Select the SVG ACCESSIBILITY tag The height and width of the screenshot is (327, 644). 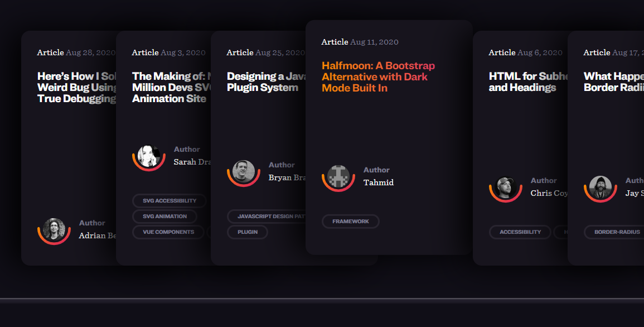pyautogui.click(x=170, y=201)
